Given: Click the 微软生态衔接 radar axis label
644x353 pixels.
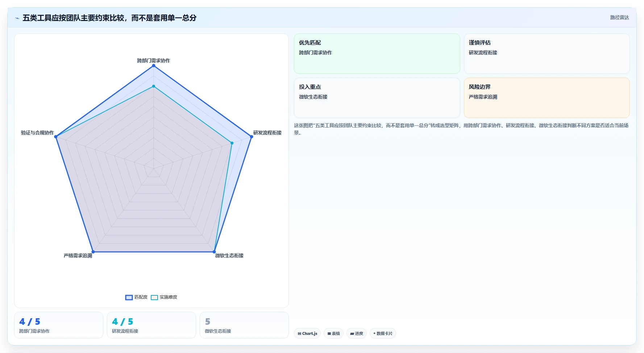Looking at the screenshot, I should coord(229,256).
